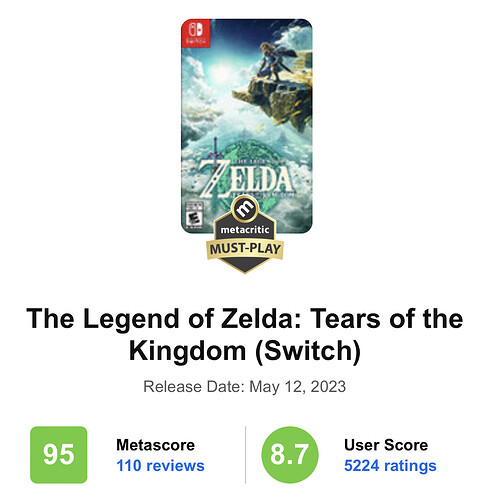The image size is (490, 500).
Task: Click the ESRB E rating icon
Action: [194, 215]
